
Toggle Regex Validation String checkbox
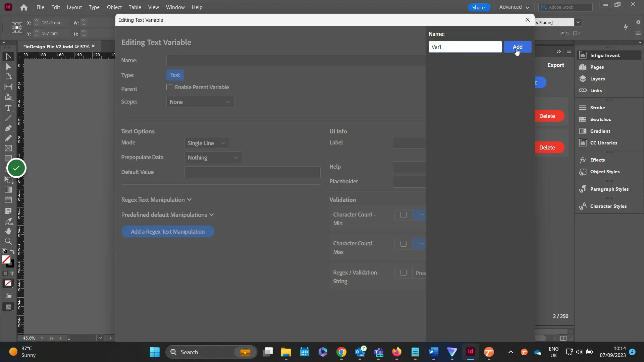(404, 273)
